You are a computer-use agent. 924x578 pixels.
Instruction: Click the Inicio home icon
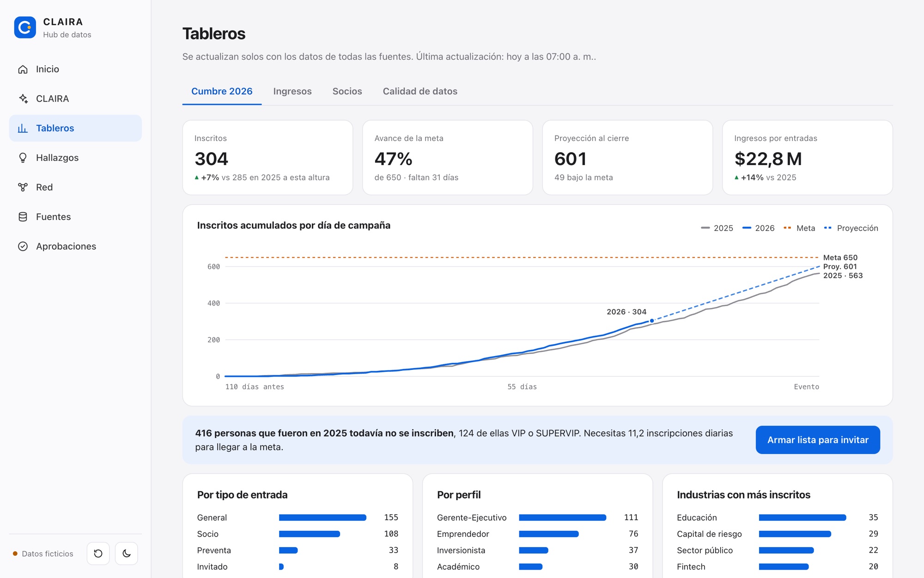coord(23,69)
